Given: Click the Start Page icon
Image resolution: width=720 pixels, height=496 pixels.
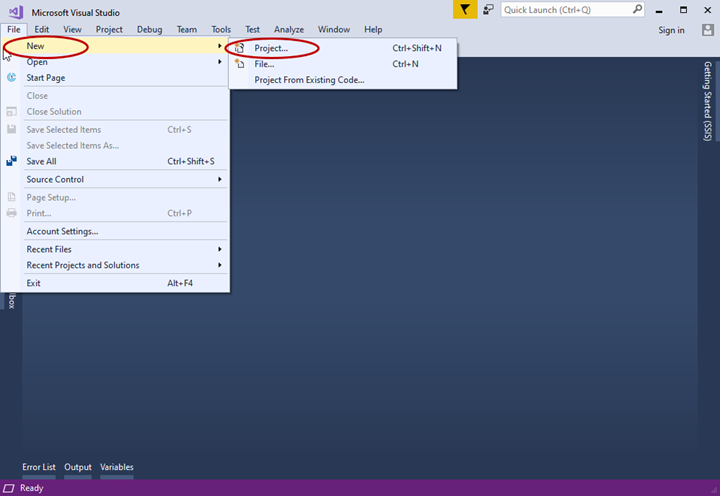Looking at the screenshot, I should click(x=11, y=78).
